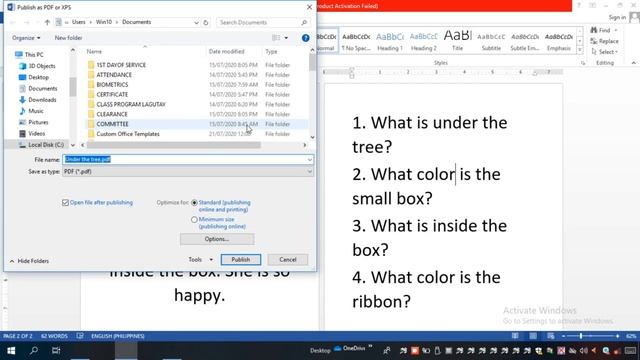
Task: Select the CLASS PROGRAM LAGUTAY folder
Action: (131, 104)
